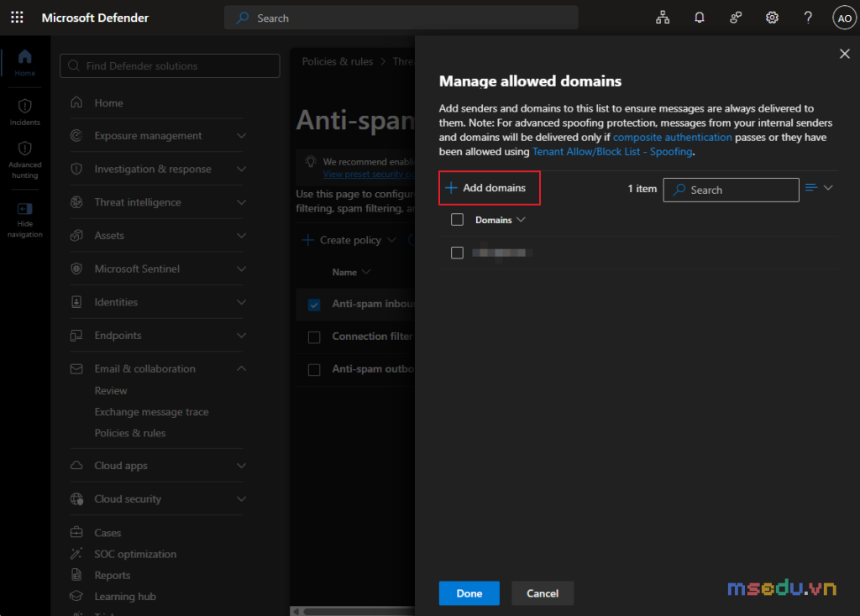
Task: Open notifications bell icon
Action: click(x=699, y=18)
